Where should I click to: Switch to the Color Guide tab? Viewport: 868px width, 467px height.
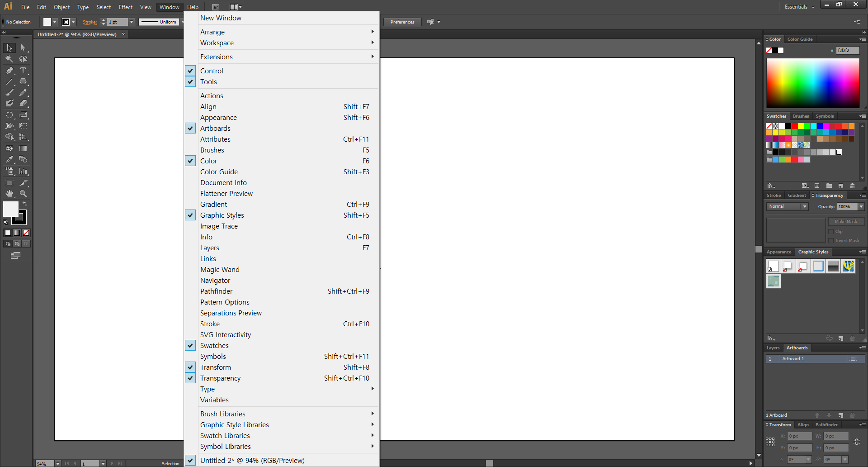(x=800, y=39)
